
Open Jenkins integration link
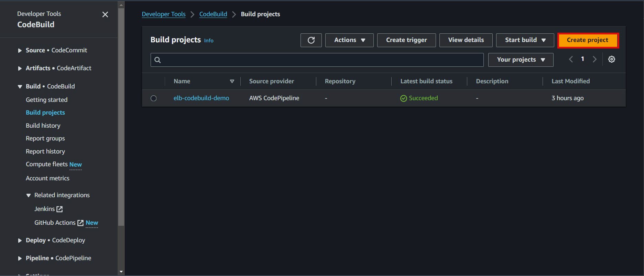[x=44, y=209]
